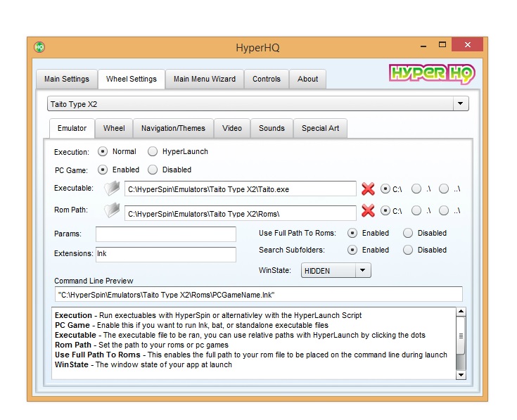Select C:\ path type for Rom Path
The height and width of the screenshot is (420, 517).
(x=385, y=210)
